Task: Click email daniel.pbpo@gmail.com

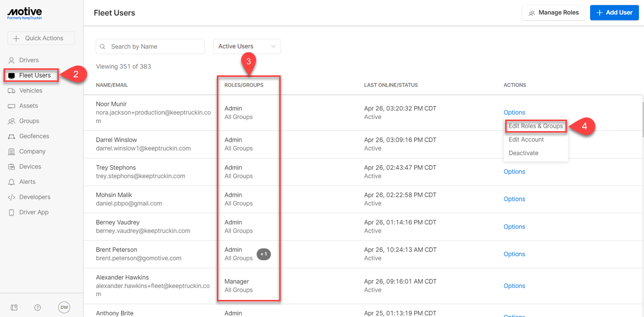Action: point(129,203)
